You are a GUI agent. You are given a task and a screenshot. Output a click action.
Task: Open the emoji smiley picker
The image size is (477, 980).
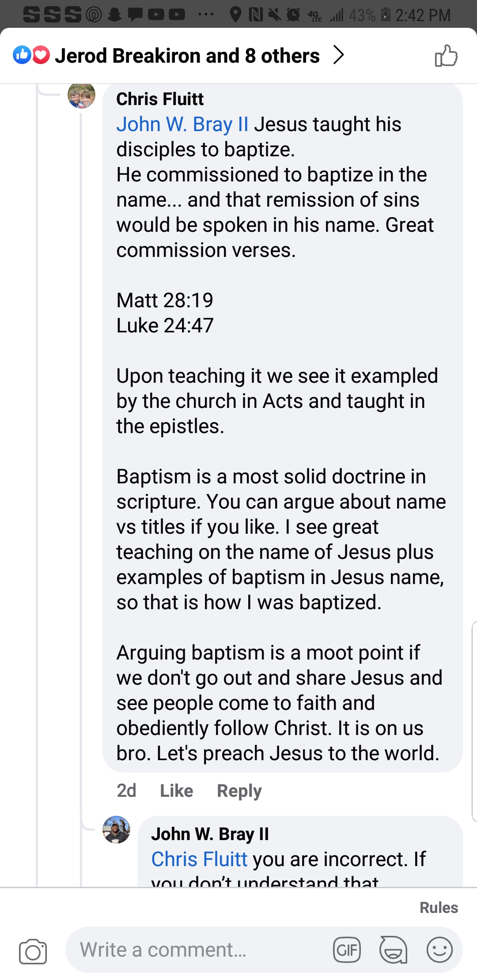[x=439, y=950]
